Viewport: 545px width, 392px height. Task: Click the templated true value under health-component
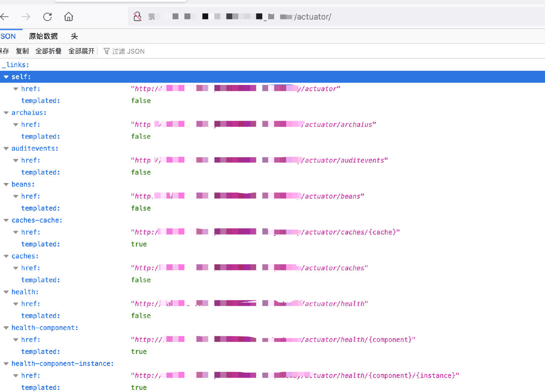click(x=139, y=352)
